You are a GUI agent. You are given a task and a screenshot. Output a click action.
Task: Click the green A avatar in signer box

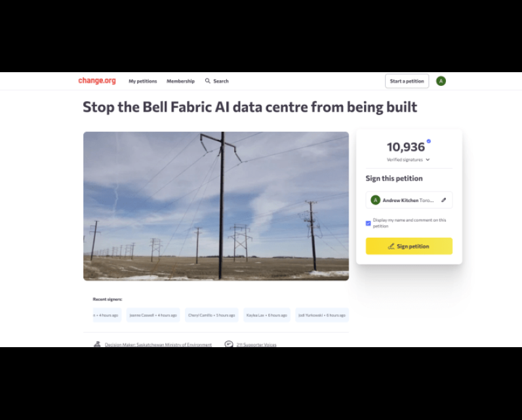coord(376,200)
